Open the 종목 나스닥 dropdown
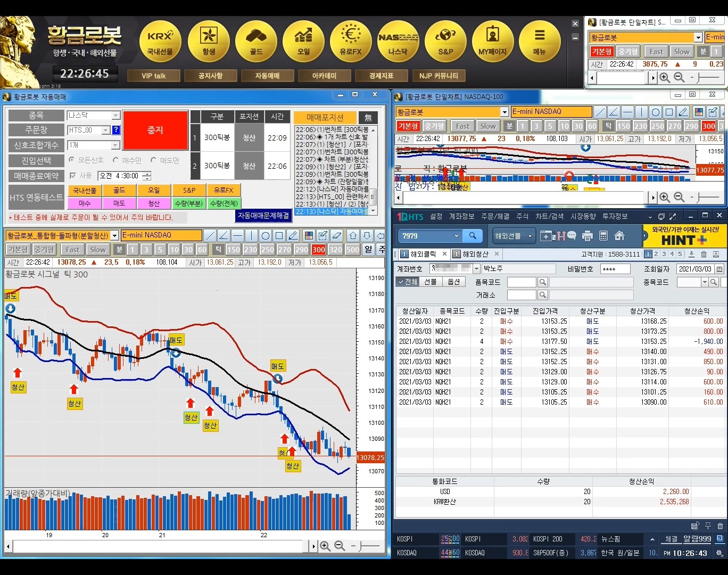Screen dimensions: 728x575 pyautogui.click(x=115, y=116)
